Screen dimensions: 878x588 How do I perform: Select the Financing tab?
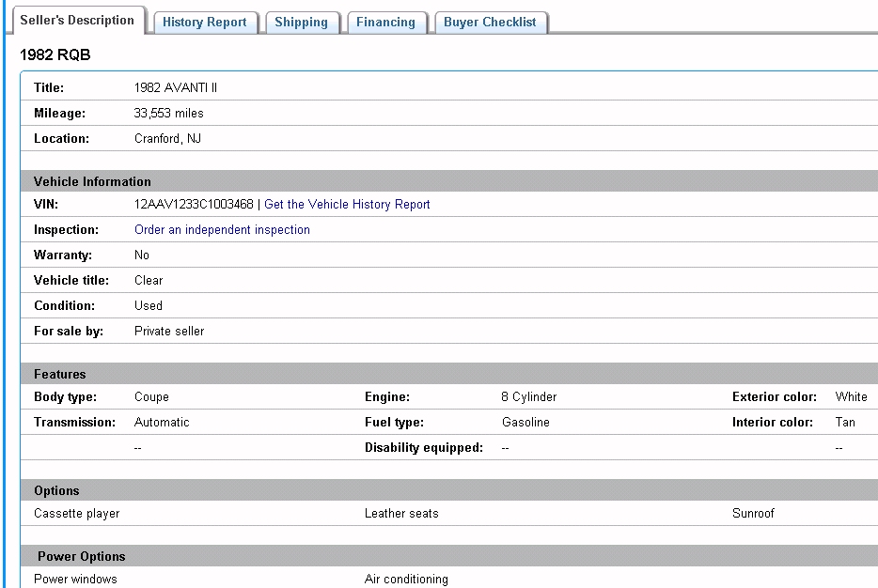(385, 23)
